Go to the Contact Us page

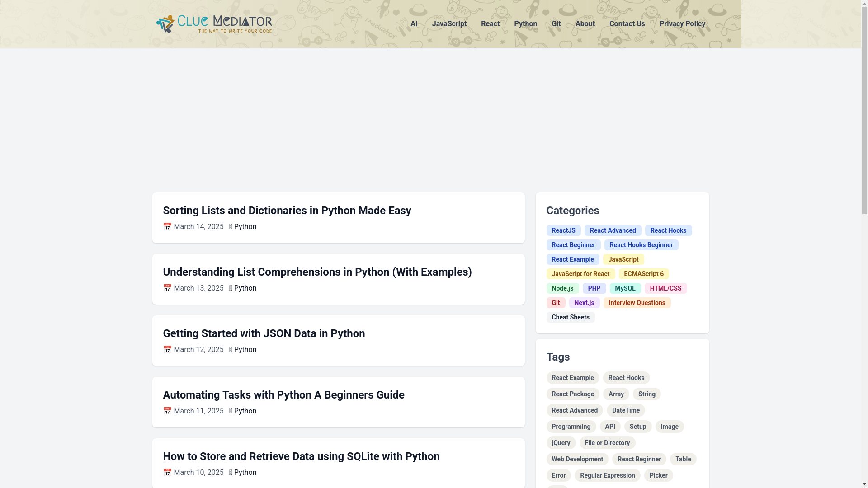click(627, 24)
